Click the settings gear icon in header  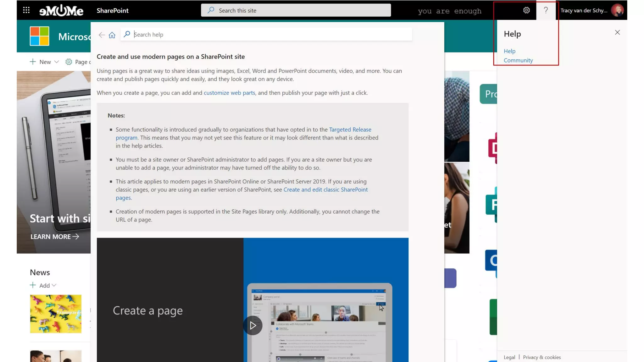[526, 10]
